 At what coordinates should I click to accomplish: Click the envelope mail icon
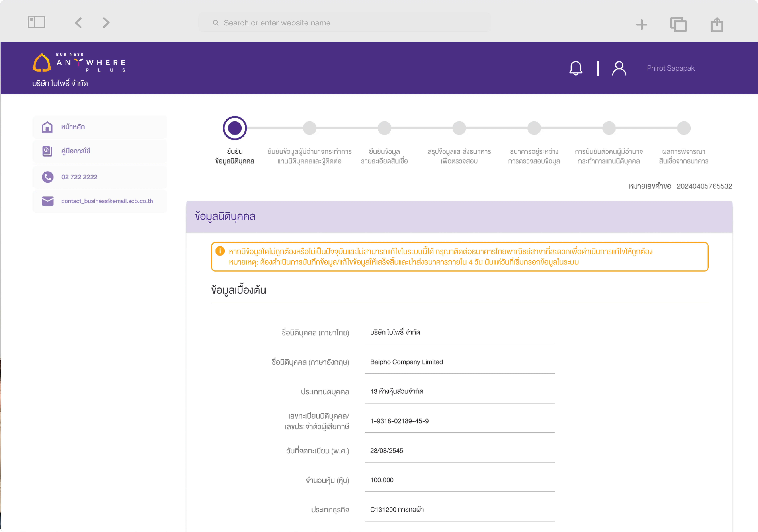click(48, 201)
